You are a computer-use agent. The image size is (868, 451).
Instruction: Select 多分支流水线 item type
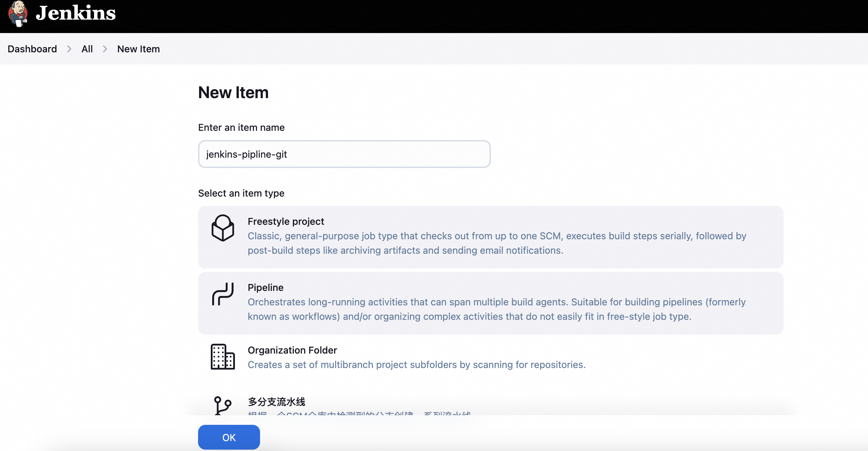pyautogui.click(x=277, y=401)
